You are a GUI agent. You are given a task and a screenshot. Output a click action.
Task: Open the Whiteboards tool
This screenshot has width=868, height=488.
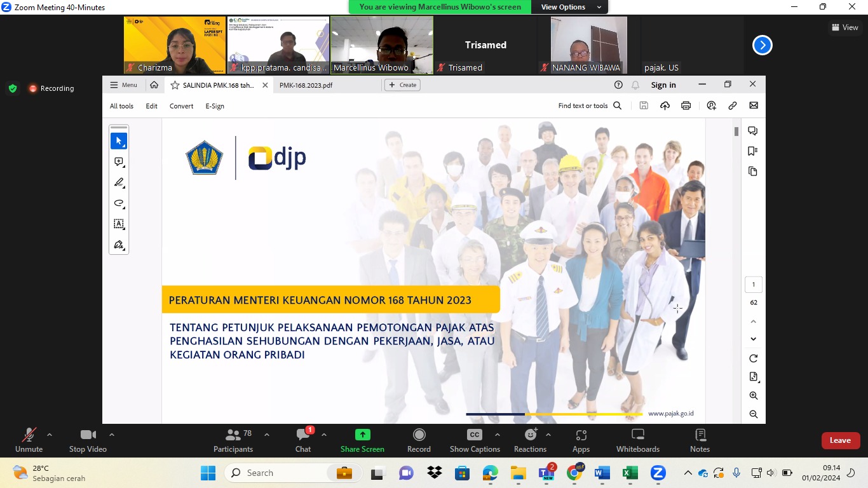pos(637,440)
